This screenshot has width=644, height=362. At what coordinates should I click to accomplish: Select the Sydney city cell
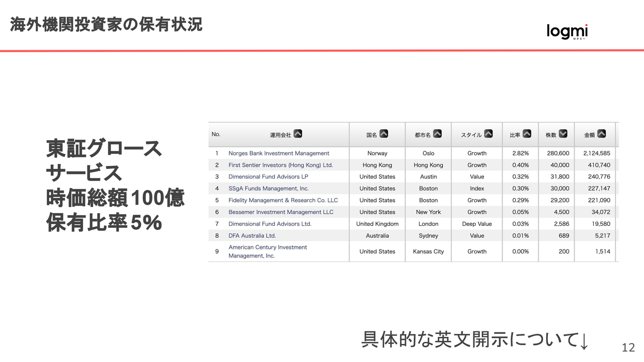pyautogui.click(x=428, y=236)
